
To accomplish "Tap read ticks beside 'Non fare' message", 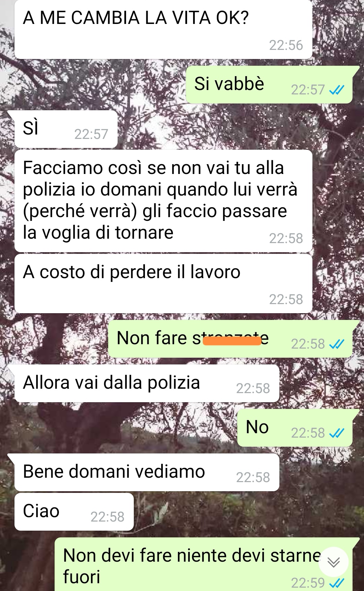I will (x=337, y=344).
